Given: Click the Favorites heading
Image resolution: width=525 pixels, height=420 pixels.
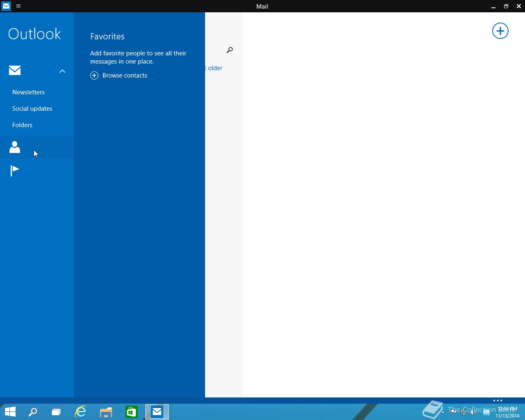Looking at the screenshot, I should point(107,37).
